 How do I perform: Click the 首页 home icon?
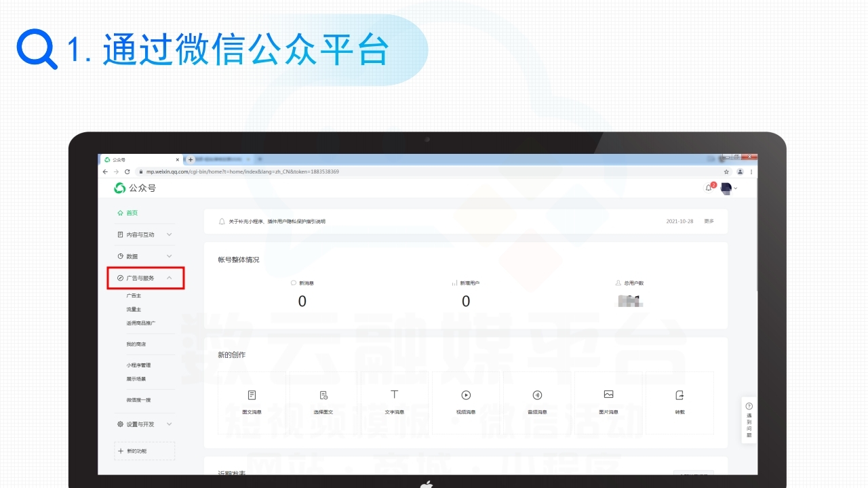coord(120,213)
